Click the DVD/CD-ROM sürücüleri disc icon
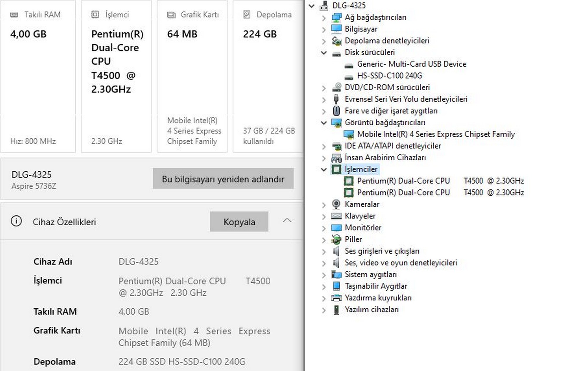Screen dimensions: 588x371 click(336, 87)
